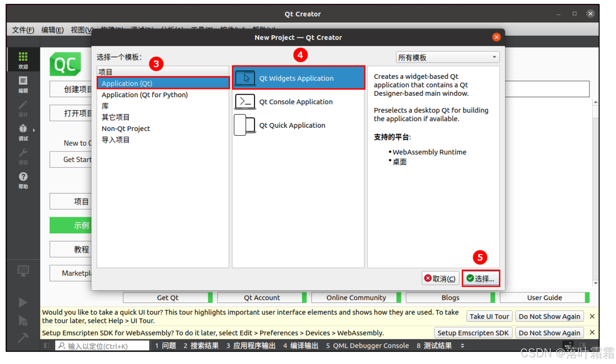Open the 1 问题 output pane
This screenshot has width=616, height=364.
pos(165,346)
